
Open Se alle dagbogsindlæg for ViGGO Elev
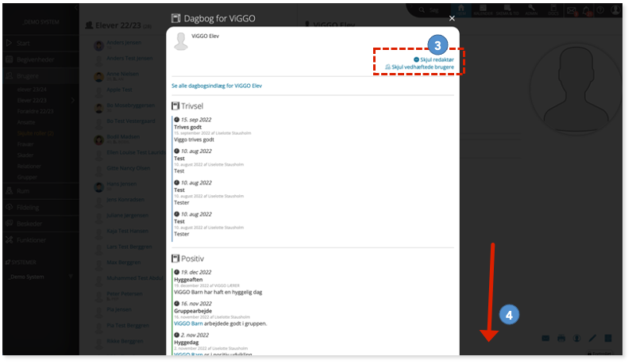(x=217, y=86)
